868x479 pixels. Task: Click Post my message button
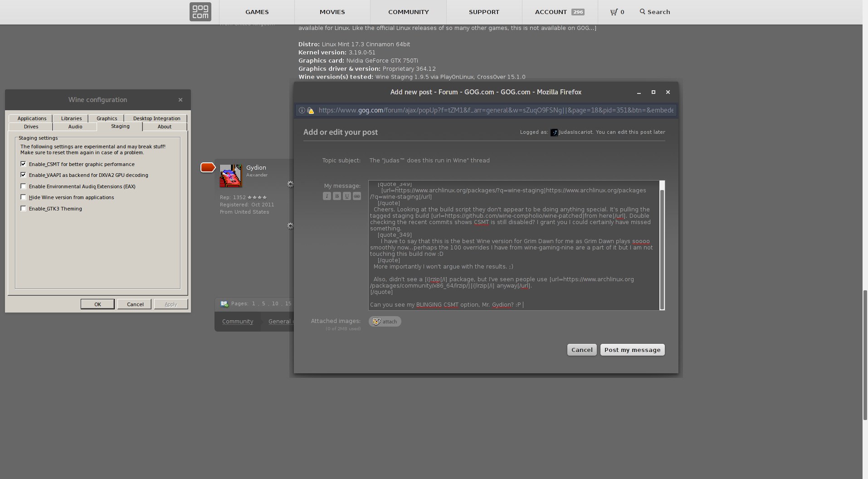(632, 350)
